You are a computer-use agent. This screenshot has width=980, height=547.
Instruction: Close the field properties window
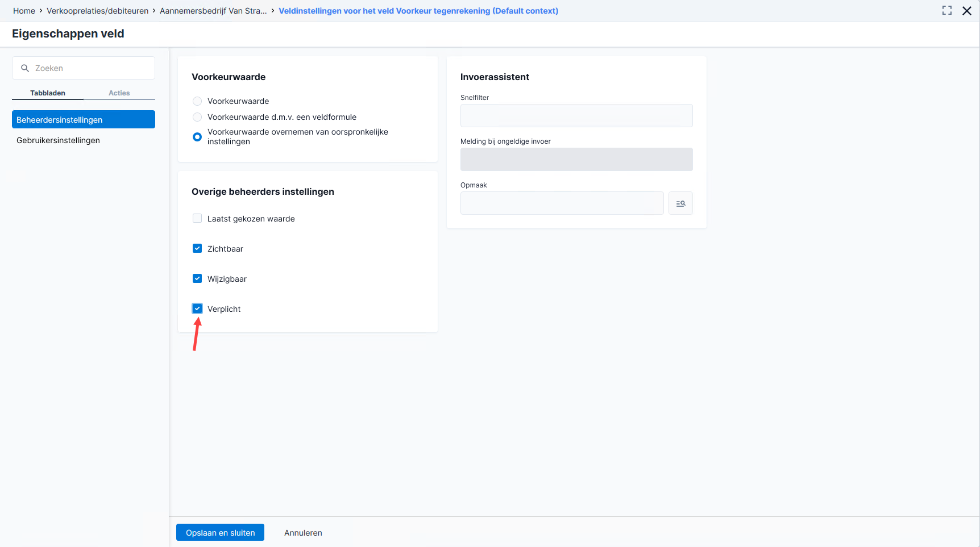(x=967, y=11)
